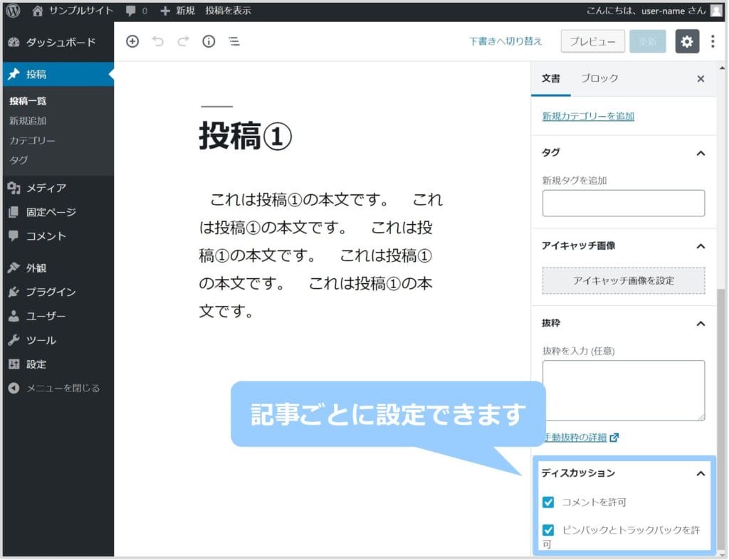Screen dimensions: 729x560
Task: Open the three-dot options menu
Action: click(713, 41)
